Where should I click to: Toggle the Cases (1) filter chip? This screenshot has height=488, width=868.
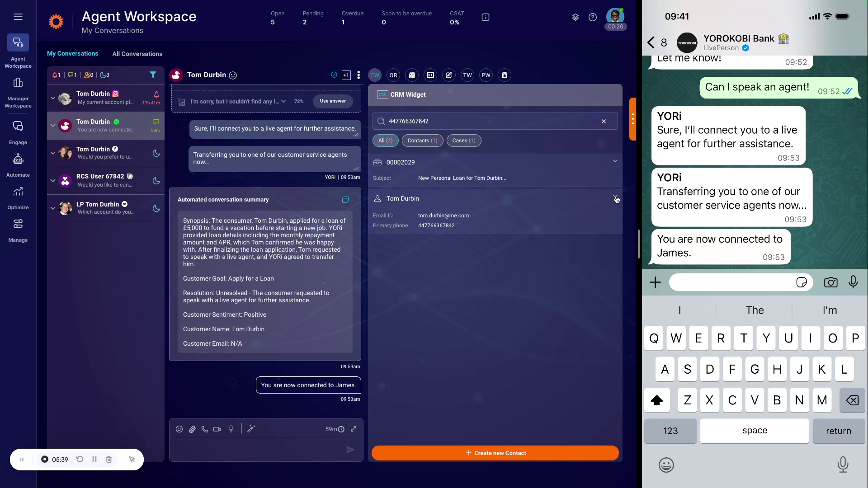(463, 141)
